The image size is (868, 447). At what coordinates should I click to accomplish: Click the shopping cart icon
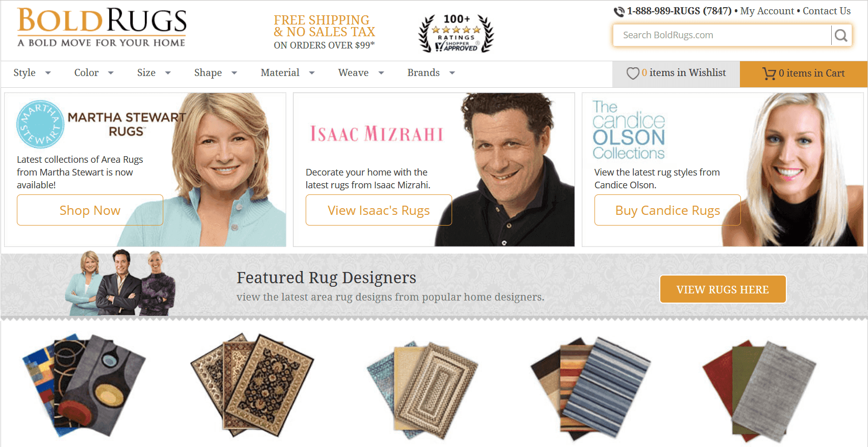(x=768, y=73)
